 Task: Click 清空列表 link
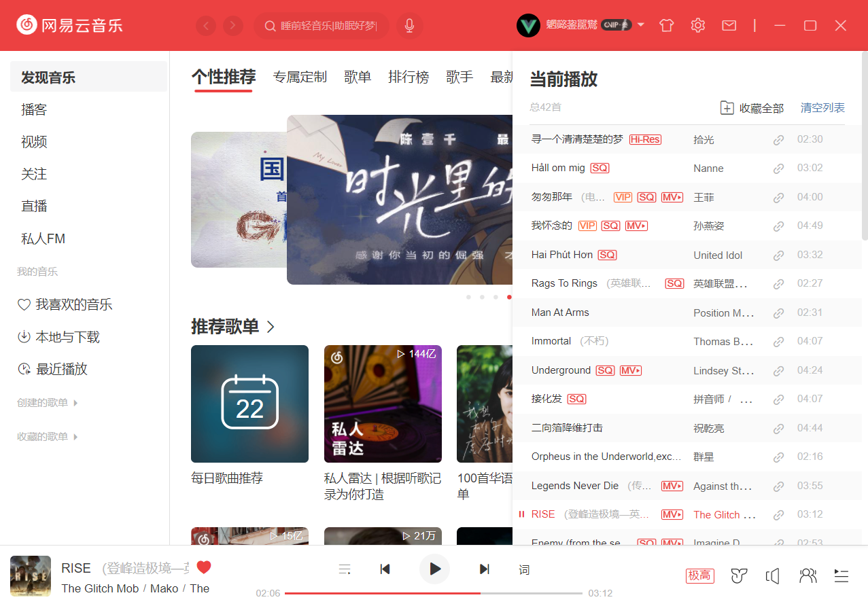[822, 108]
